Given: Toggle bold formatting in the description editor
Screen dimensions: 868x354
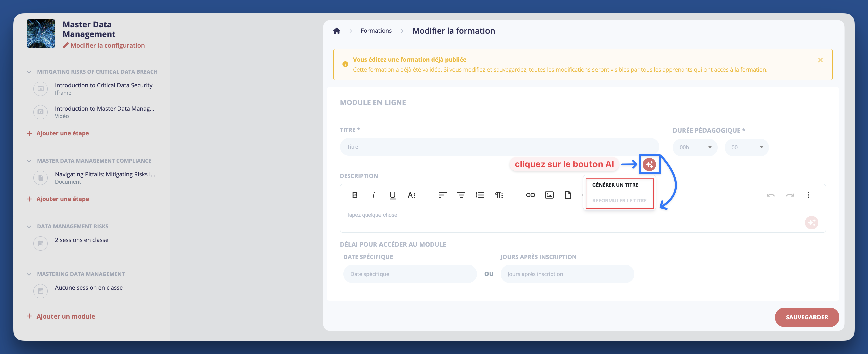Looking at the screenshot, I should point(354,195).
